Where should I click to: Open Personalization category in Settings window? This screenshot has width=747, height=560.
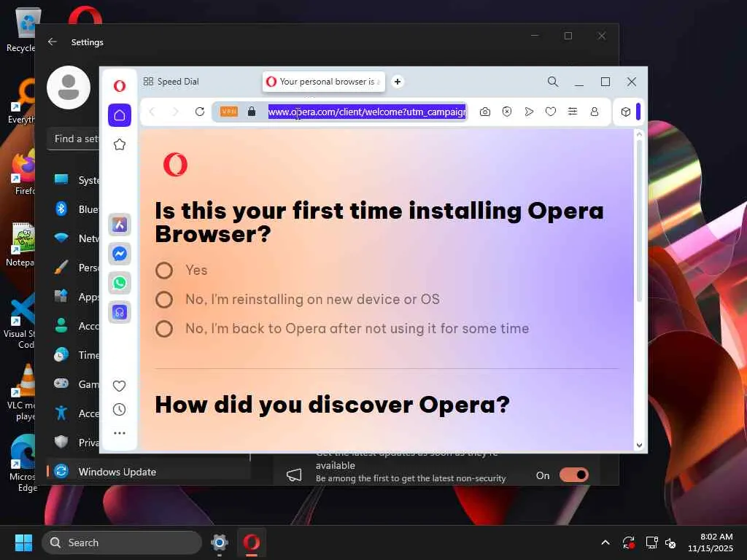point(76,268)
